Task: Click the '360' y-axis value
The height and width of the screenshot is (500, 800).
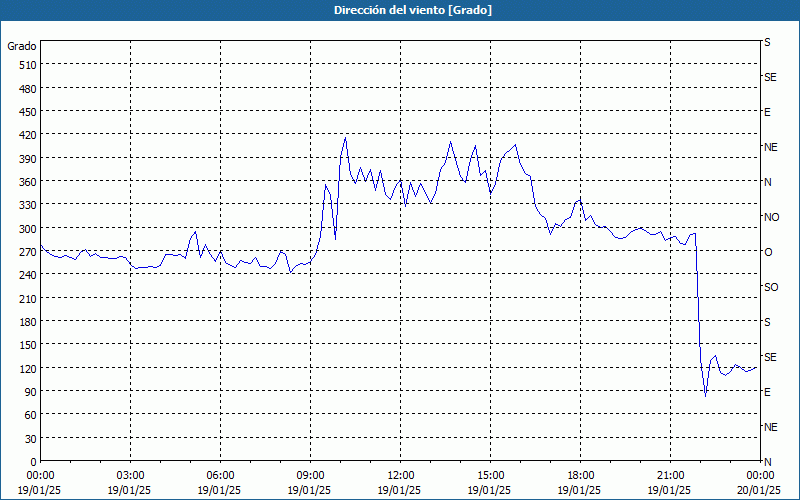Action: pyautogui.click(x=29, y=182)
